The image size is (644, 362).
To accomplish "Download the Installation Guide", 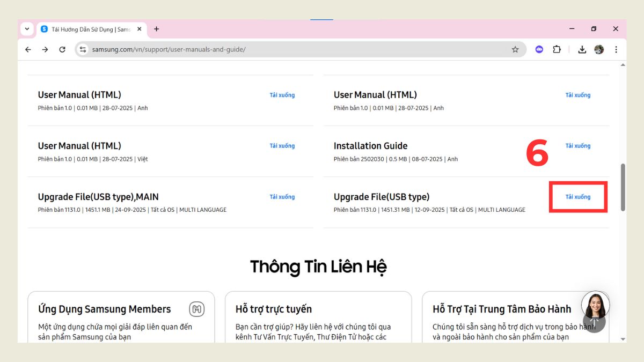I will [578, 146].
